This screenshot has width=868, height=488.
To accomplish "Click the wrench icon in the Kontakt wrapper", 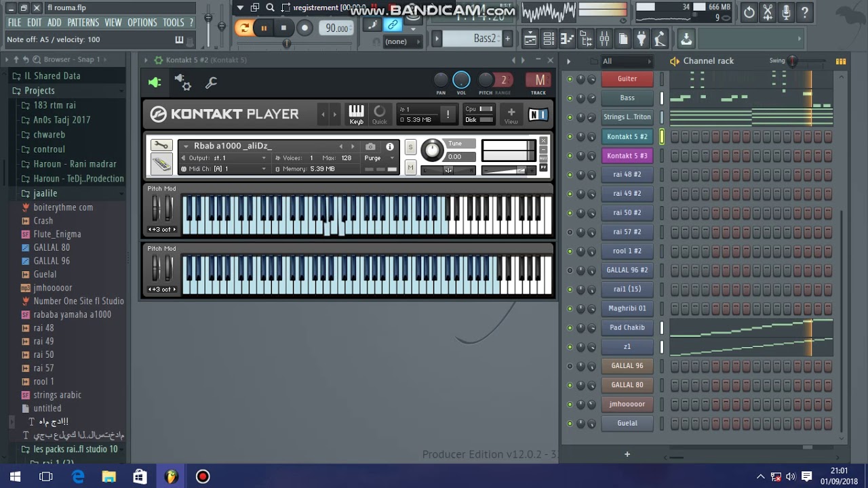I will tap(211, 83).
